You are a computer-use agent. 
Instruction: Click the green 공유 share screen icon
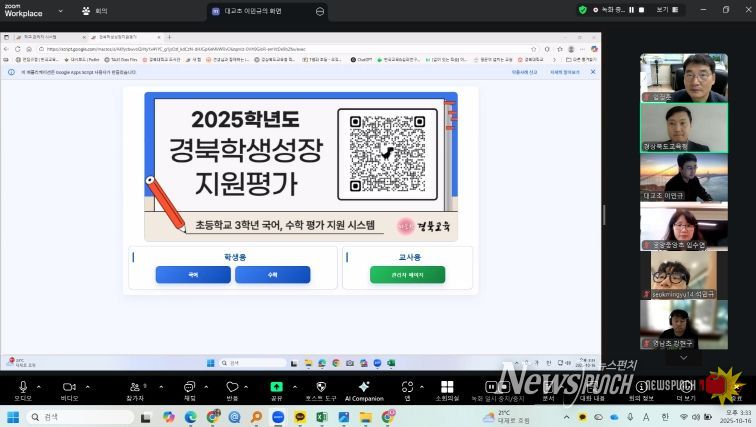point(276,386)
